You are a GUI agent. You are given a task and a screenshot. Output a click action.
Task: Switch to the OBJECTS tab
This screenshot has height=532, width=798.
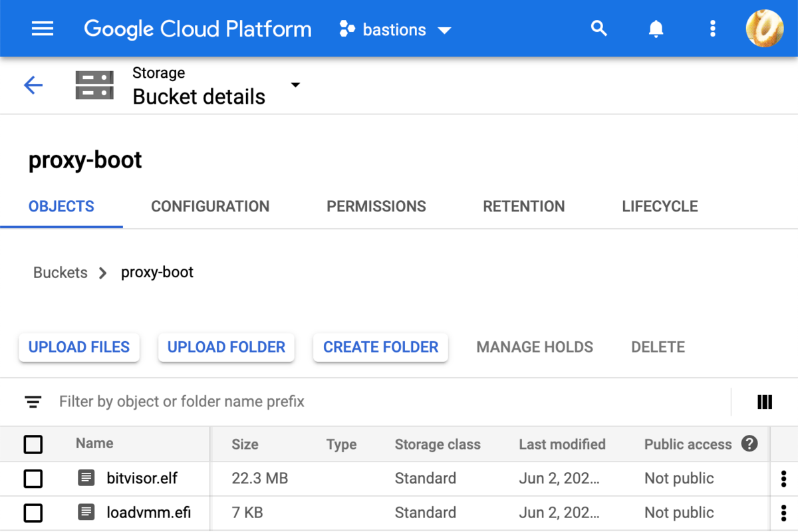pyautogui.click(x=61, y=206)
